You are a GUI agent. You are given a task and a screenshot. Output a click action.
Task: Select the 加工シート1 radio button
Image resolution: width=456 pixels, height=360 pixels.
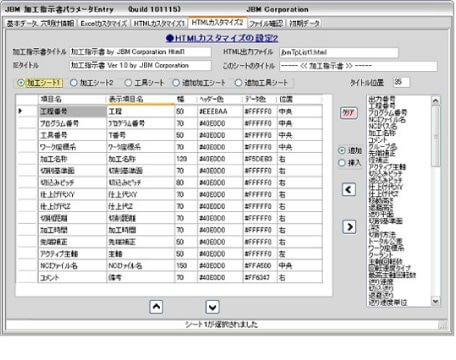(39, 83)
